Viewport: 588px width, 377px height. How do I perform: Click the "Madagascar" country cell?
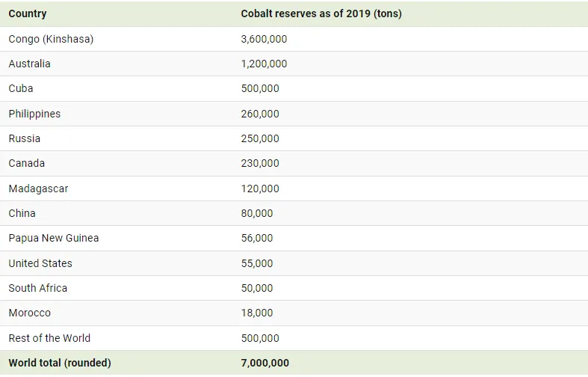click(38, 188)
